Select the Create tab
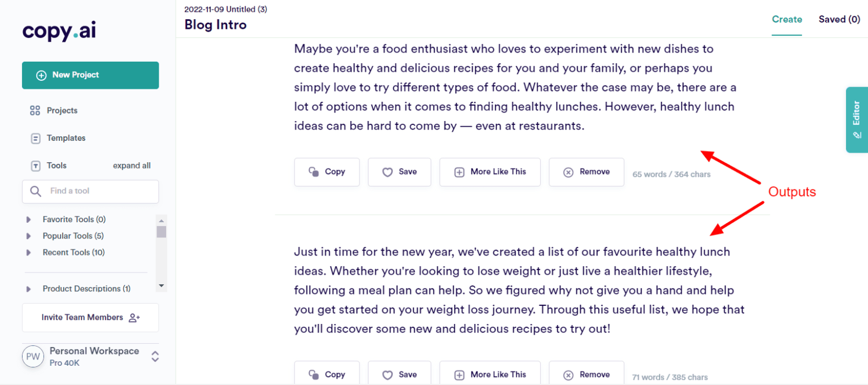 tap(787, 19)
